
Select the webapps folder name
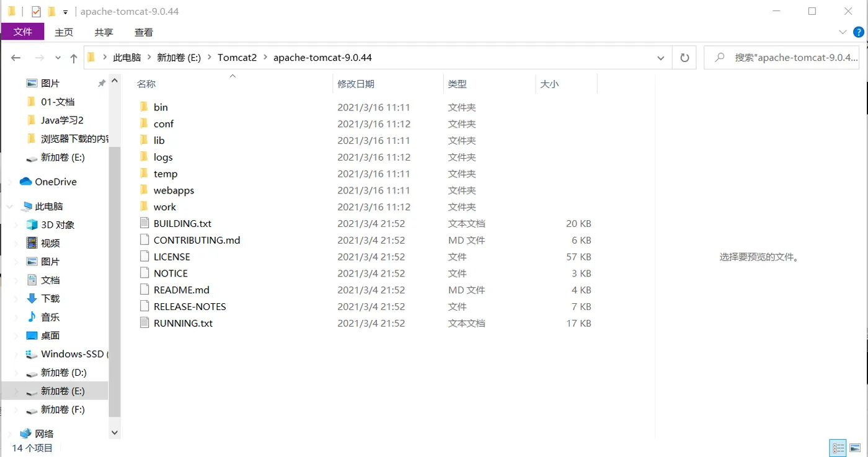pyautogui.click(x=174, y=190)
